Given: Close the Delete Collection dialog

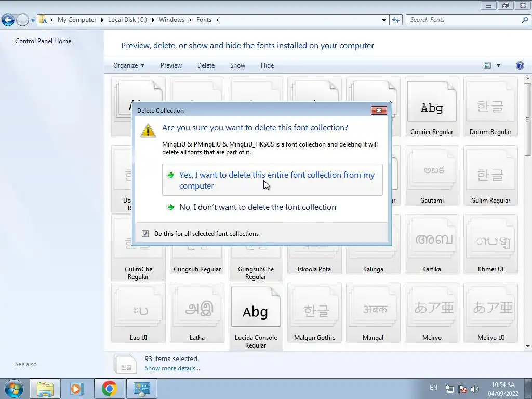Looking at the screenshot, I should point(379,110).
